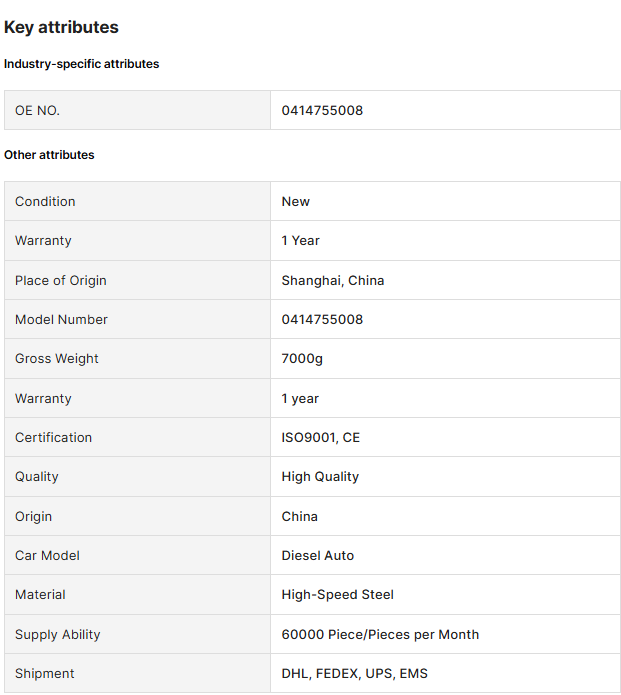Select the Industry-specific attributes subheading
The height and width of the screenshot is (695, 621).
pos(82,64)
